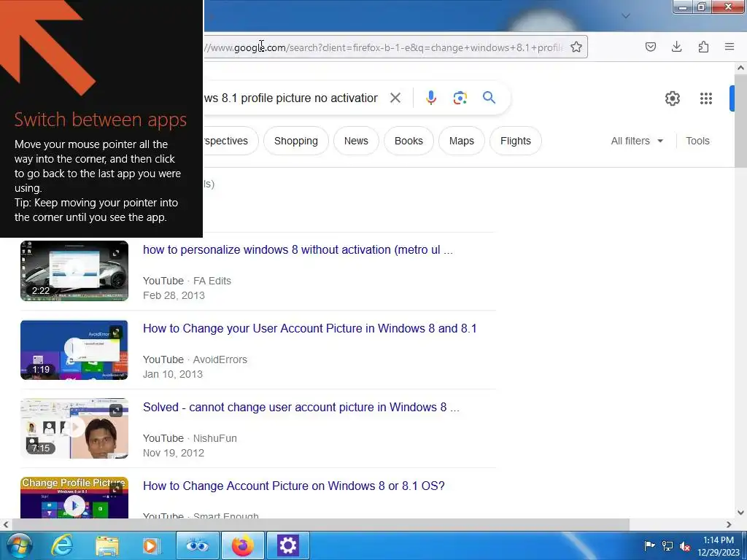The image size is (747, 560).
Task: Play the AvoidErrors 1:19 video thumbnail
Action: point(74,349)
